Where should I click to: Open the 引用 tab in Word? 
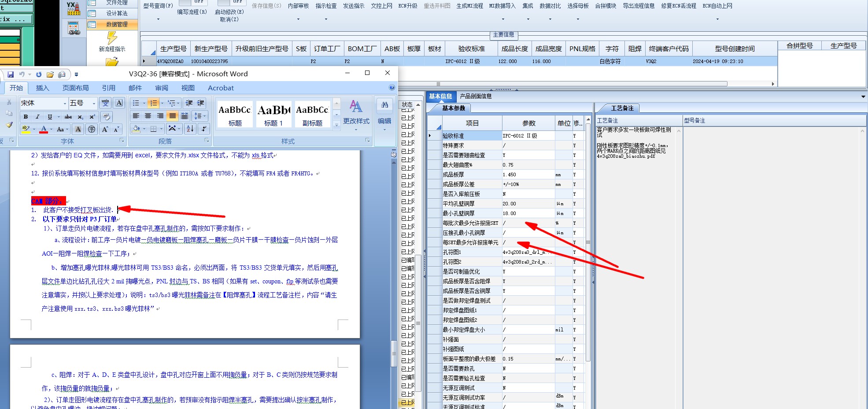click(109, 88)
